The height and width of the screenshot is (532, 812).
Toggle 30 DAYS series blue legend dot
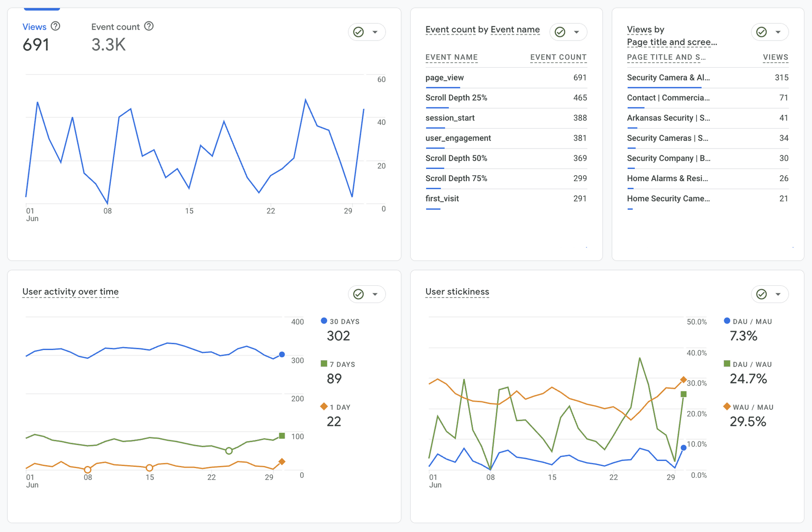point(324,321)
